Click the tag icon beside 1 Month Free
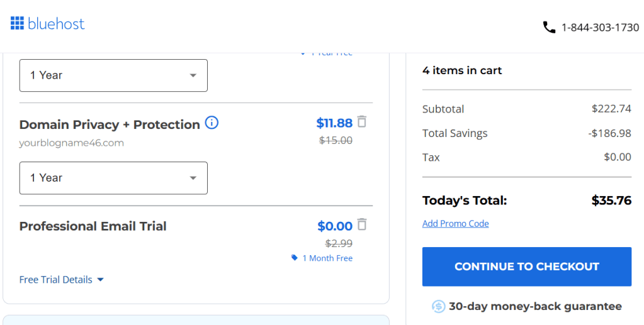 pos(295,258)
